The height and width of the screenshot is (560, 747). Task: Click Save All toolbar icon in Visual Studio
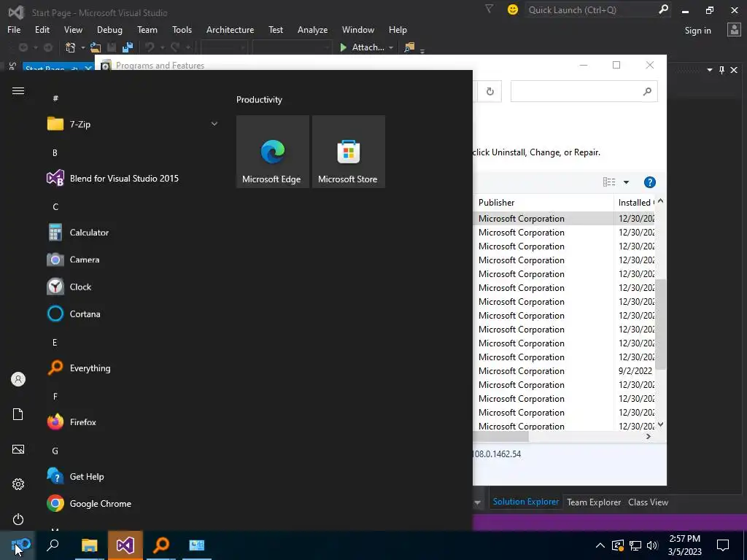[128, 47]
